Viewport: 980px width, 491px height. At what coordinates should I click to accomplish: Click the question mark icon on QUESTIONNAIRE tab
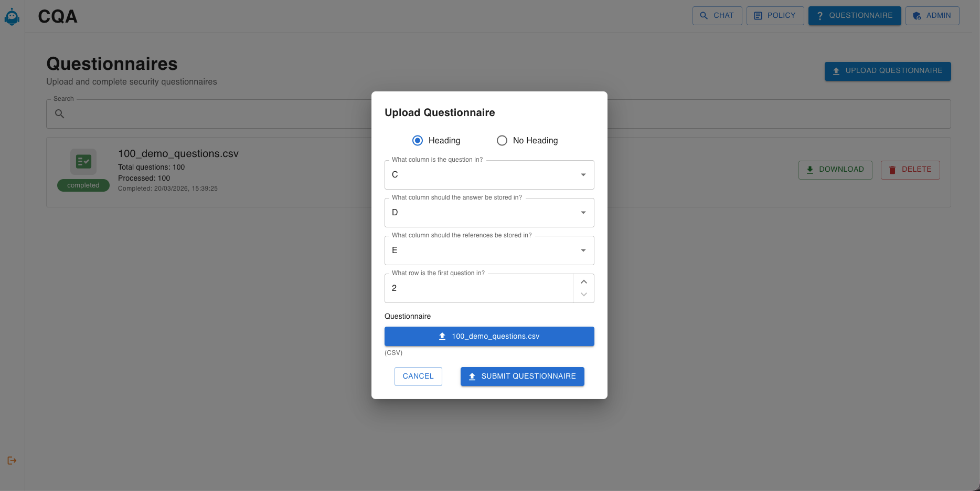pyautogui.click(x=819, y=16)
